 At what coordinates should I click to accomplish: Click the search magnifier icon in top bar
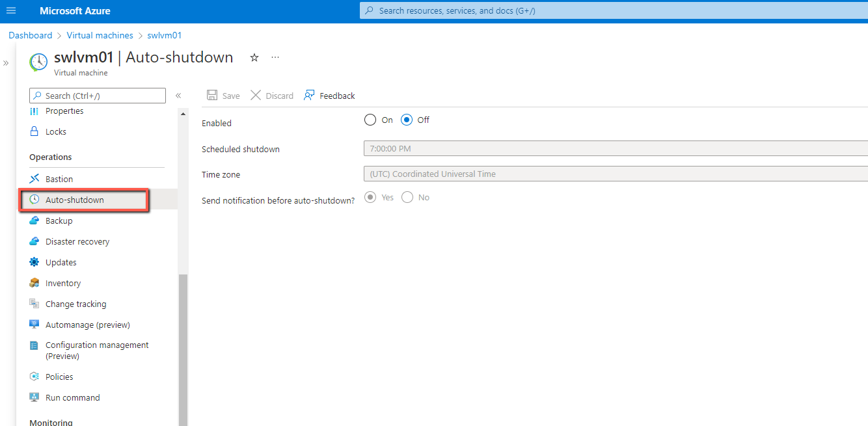370,11
